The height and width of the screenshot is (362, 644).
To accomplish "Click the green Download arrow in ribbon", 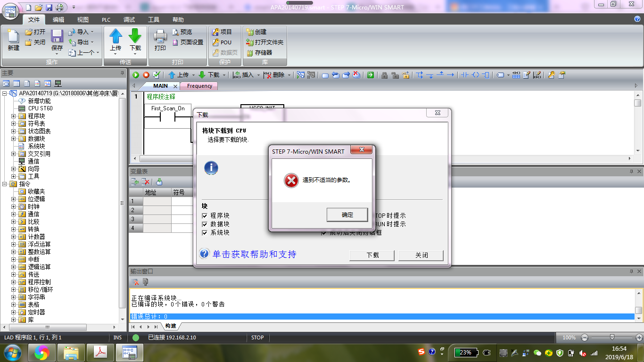I will pyautogui.click(x=135, y=37).
